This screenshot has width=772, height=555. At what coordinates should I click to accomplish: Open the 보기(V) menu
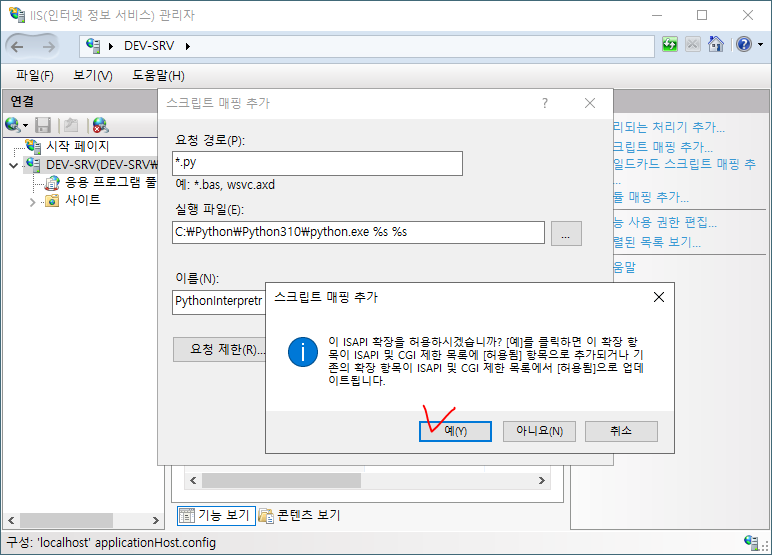coord(93,75)
